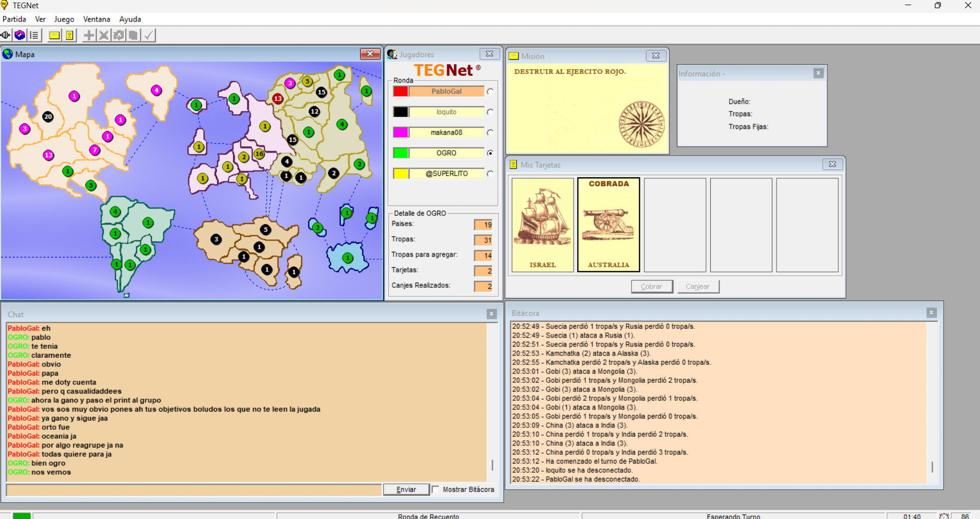
Task: Click the Canjear button under cards
Action: (698, 286)
